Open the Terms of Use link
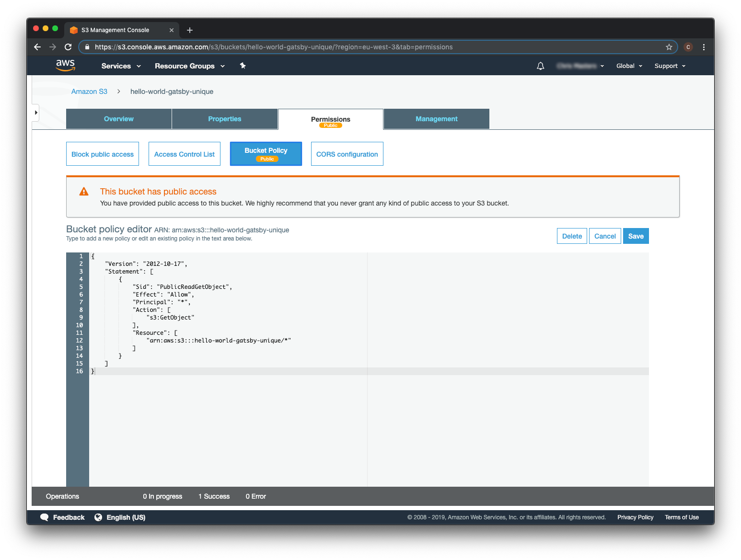Image resolution: width=741 pixels, height=560 pixels. pyautogui.click(x=682, y=517)
